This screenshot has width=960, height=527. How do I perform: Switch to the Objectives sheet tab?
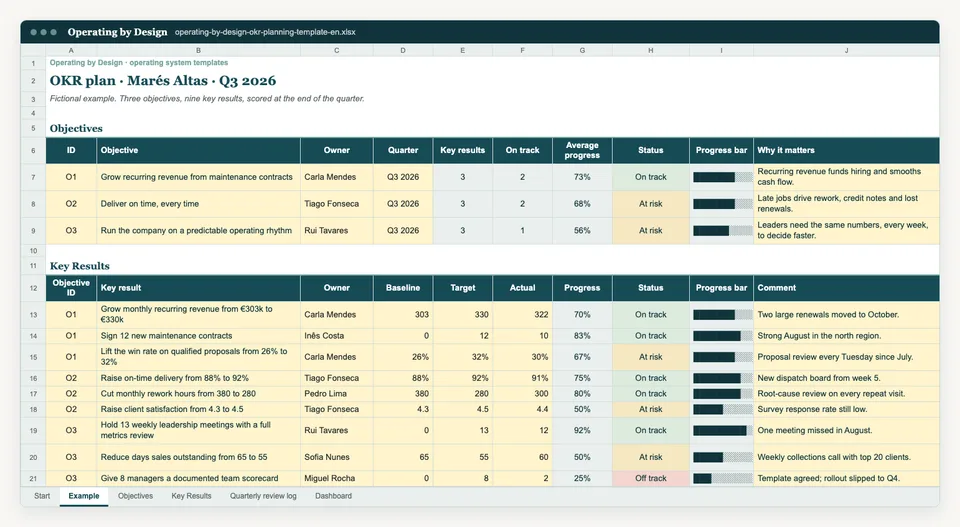click(135, 496)
